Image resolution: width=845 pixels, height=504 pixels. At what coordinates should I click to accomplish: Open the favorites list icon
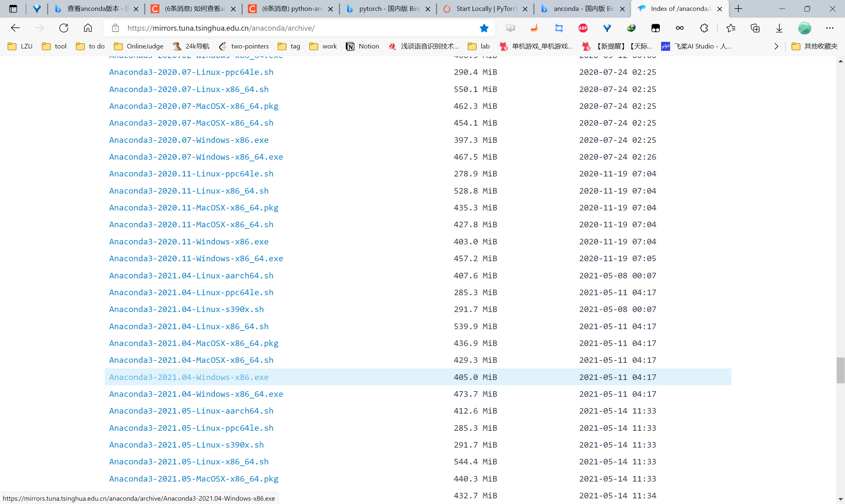click(x=731, y=28)
